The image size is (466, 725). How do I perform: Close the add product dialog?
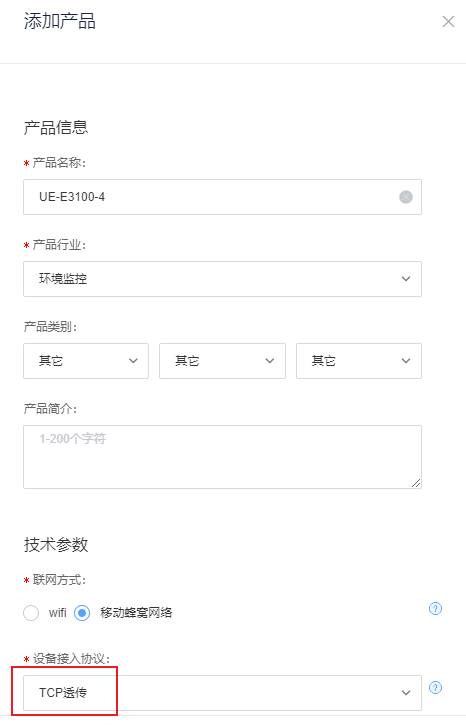click(x=448, y=22)
